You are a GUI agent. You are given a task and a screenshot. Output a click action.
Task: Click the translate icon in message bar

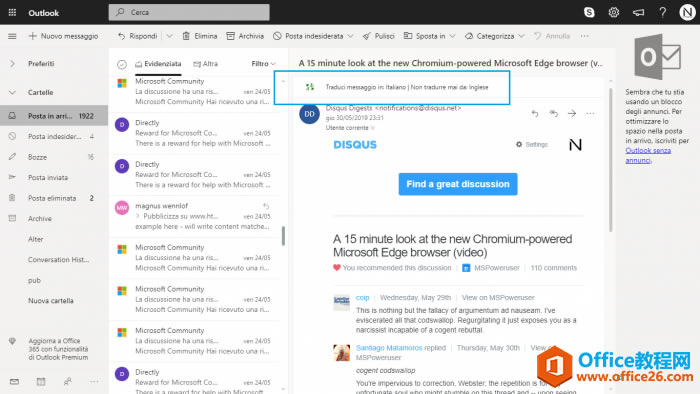pyautogui.click(x=310, y=87)
